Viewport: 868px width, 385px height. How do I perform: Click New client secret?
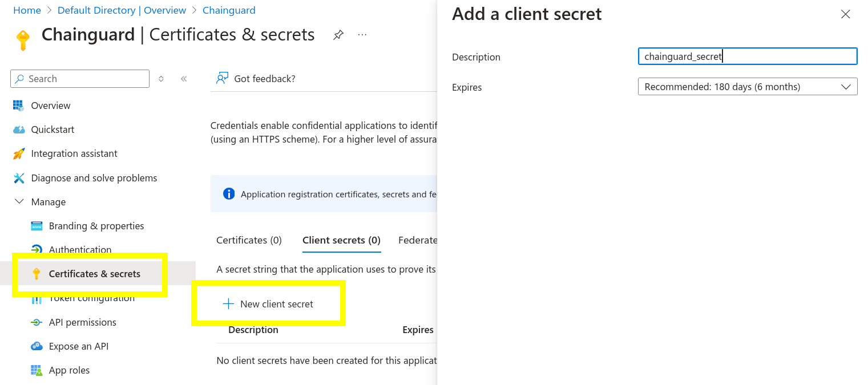[x=268, y=304]
